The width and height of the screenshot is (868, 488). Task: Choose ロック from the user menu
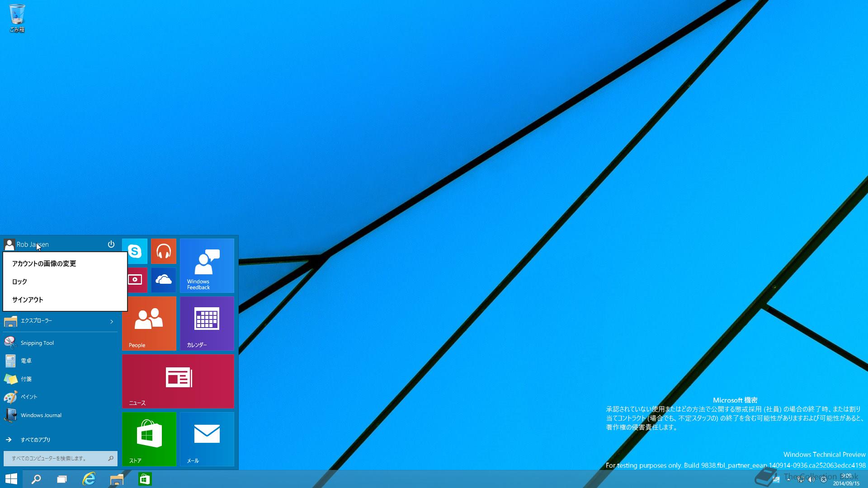tap(20, 282)
